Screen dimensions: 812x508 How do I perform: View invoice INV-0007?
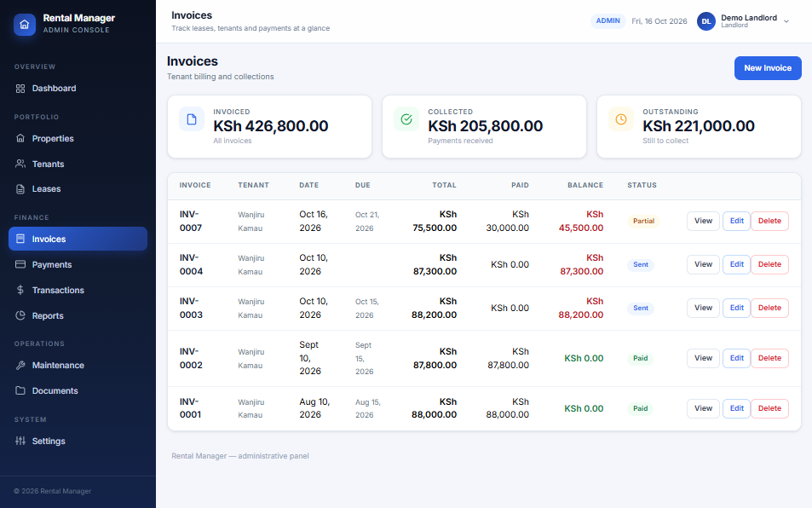703,221
